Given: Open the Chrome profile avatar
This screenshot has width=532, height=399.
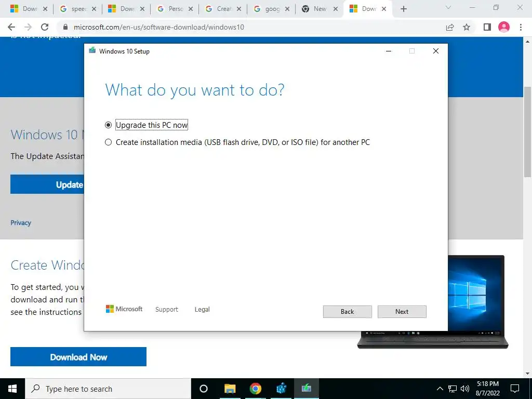Looking at the screenshot, I should pyautogui.click(x=504, y=27).
